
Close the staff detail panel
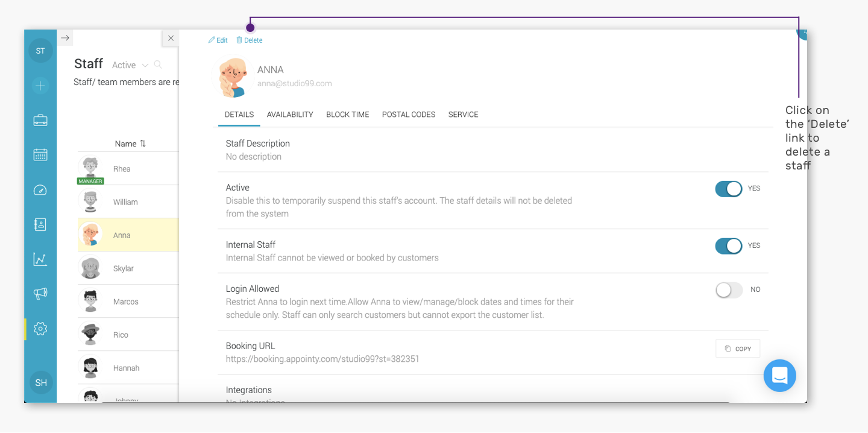(171, 38)
